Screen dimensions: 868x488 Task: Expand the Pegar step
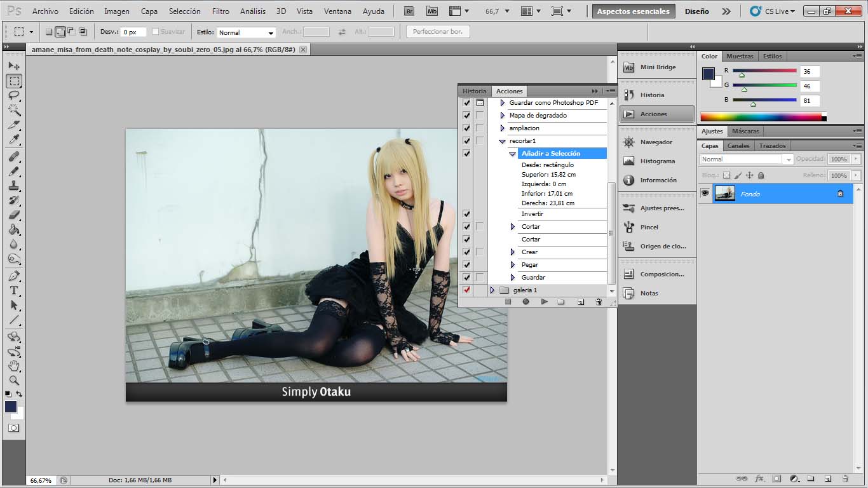click(513, 265)
